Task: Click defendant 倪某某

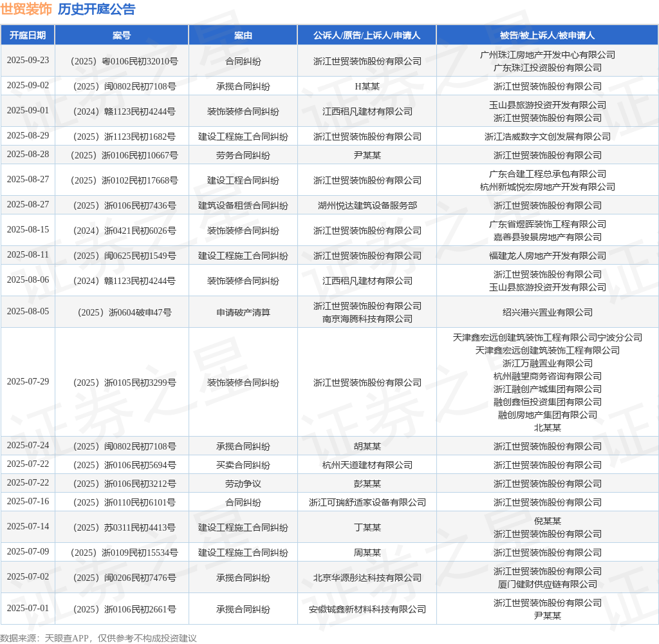Action: (x=547, y=521)
